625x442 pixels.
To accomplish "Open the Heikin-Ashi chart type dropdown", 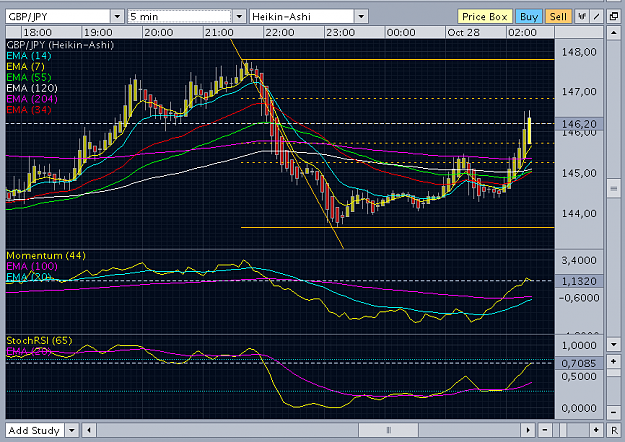I will click(x=361, y=17).
